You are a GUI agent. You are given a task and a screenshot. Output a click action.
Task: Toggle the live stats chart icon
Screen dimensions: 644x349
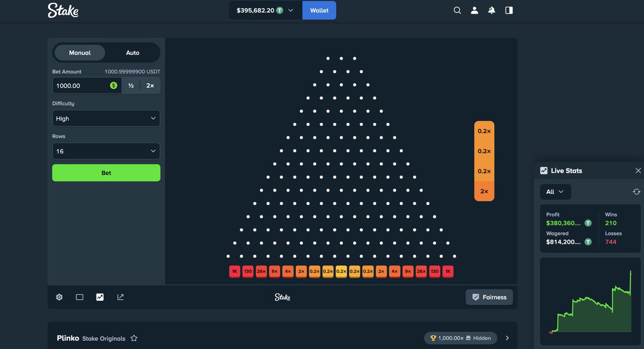pos(100,297)
